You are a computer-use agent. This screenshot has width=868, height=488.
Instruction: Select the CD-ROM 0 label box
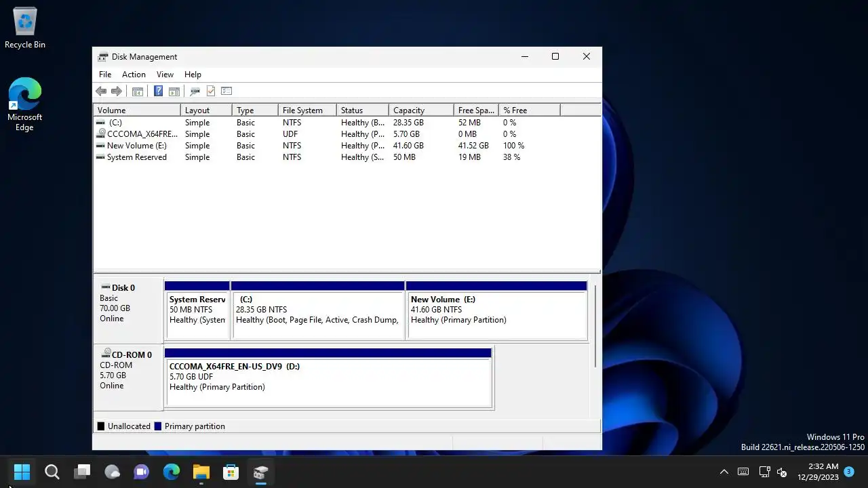click(x=128, y=377)
